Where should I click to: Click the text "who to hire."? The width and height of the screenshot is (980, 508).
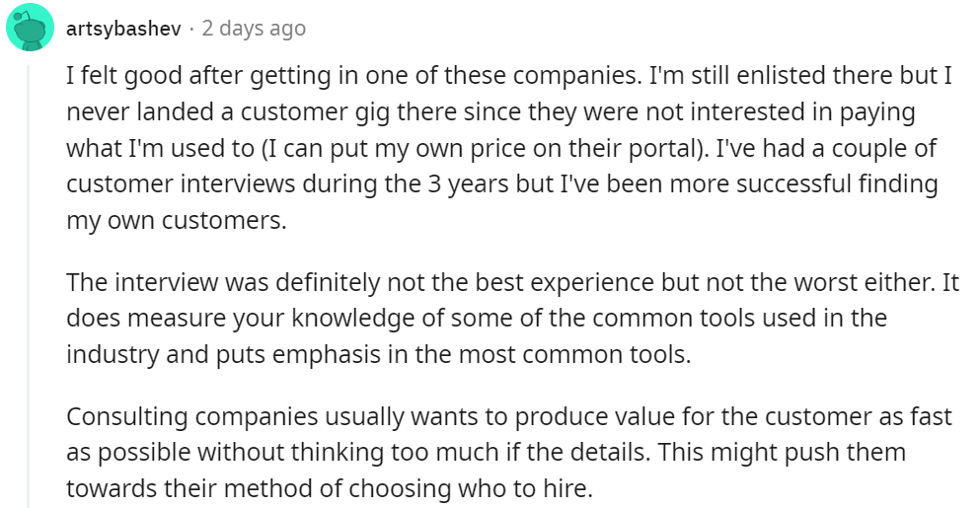535,488
